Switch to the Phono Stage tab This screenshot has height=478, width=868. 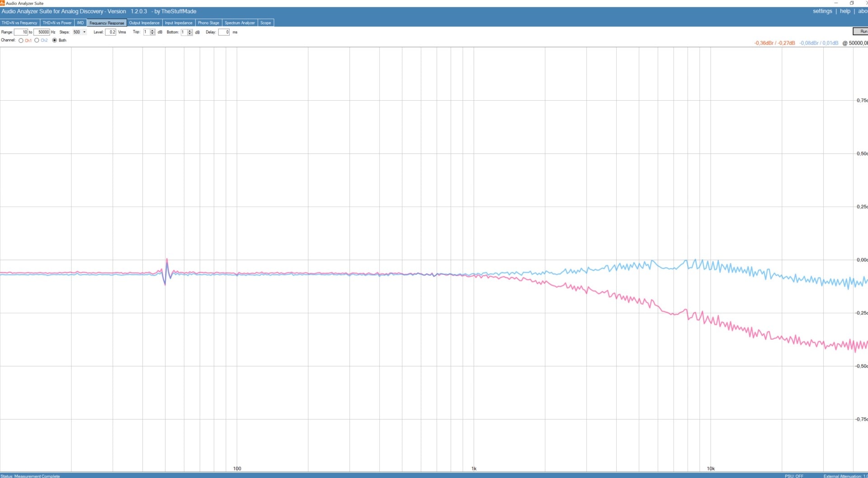208,23
